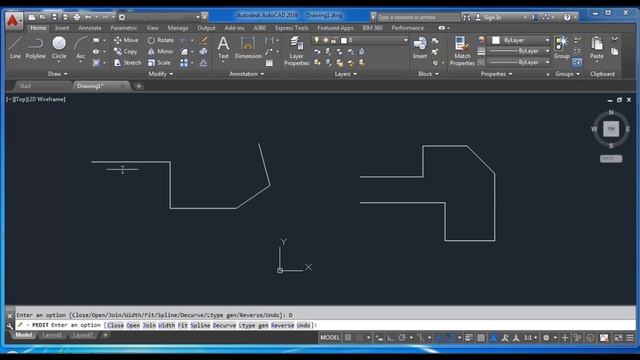Click the Reverse option in command line
The width and height of the screenshot is (640, 360).
[x=282, y=325]
